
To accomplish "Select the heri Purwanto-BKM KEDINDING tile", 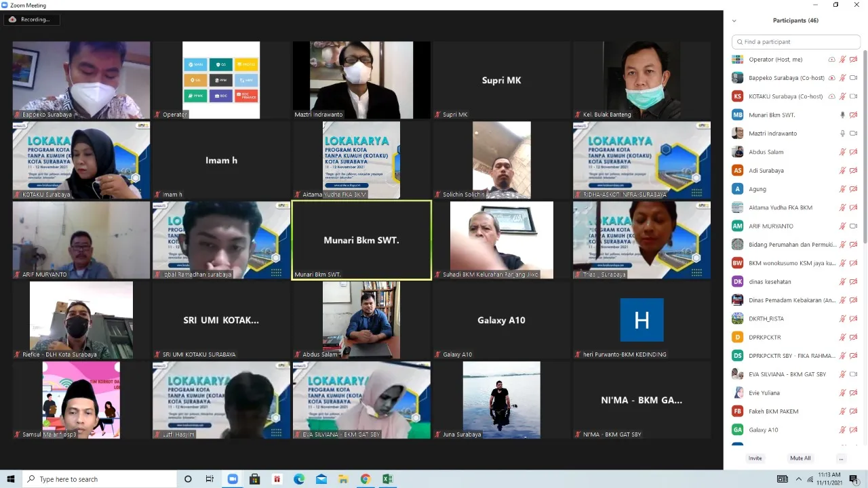I will coord(642,320).
